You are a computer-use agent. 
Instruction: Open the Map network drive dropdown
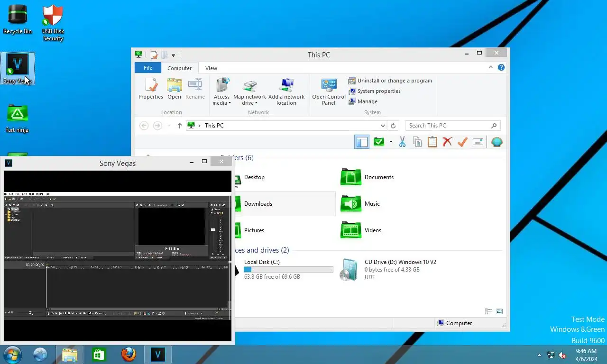point(249,92)
